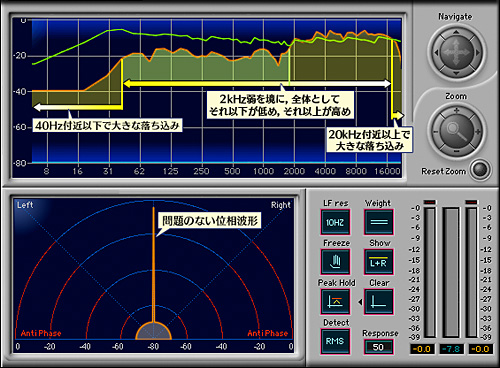Click the Zoom magnifier knob center
The width and height of the screenshot is (500, 368).
pos(456,130)
